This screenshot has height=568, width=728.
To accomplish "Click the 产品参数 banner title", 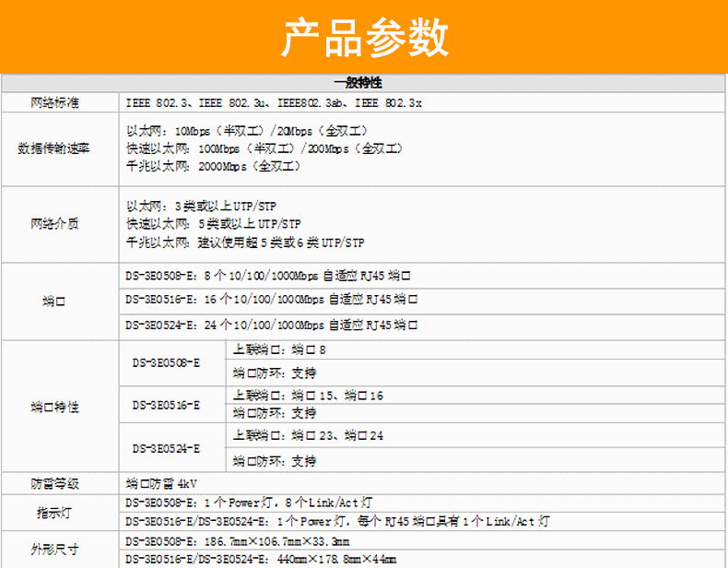I will (365, 37).
